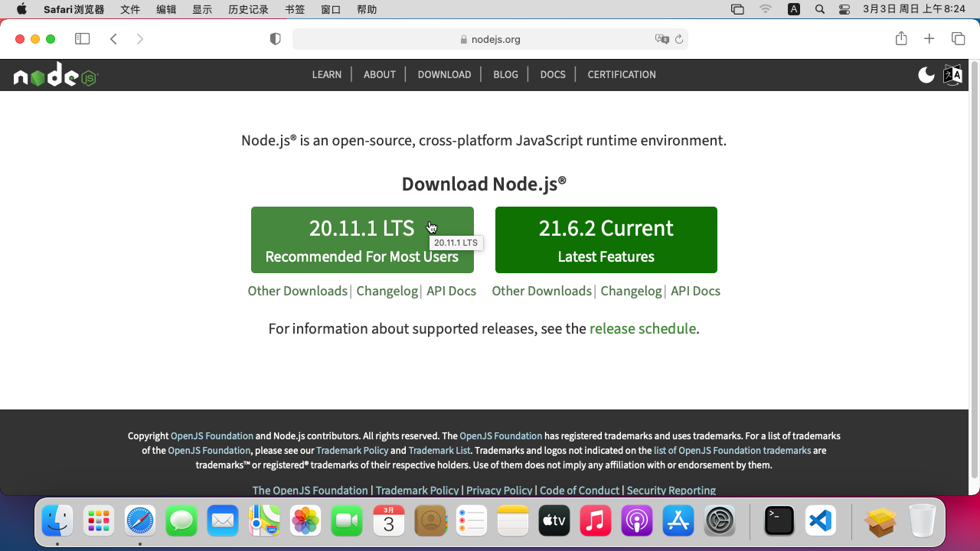Open footer Security Reporting link
Image resolution: width=980 pixels, height=551 pixels.
point(671,490)
